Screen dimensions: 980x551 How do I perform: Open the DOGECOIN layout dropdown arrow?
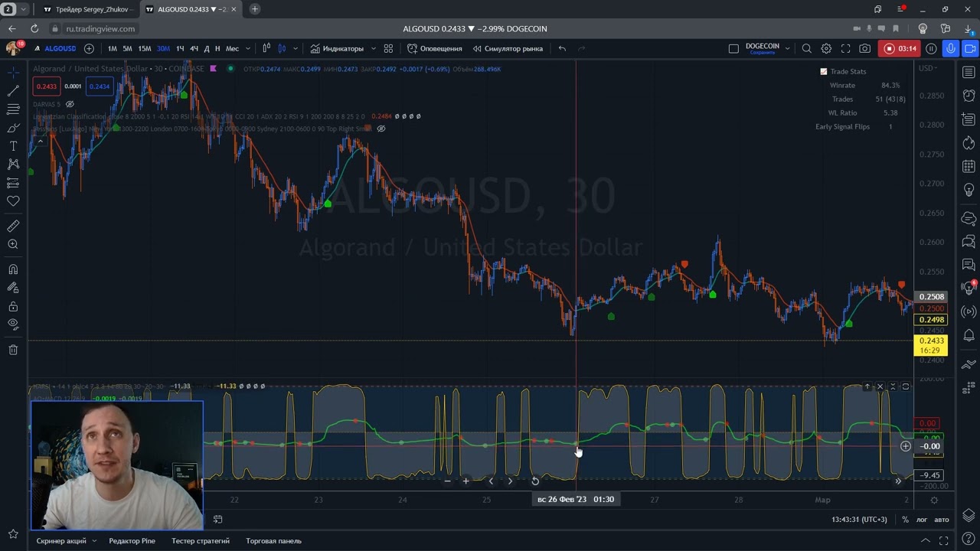(787, 48)
